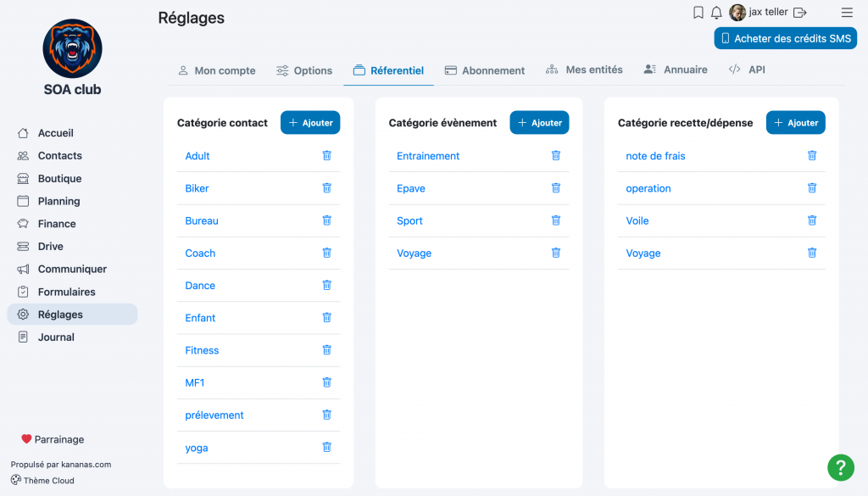
Task: Add a new Catégorie évènement
Action: click(539, 122)
